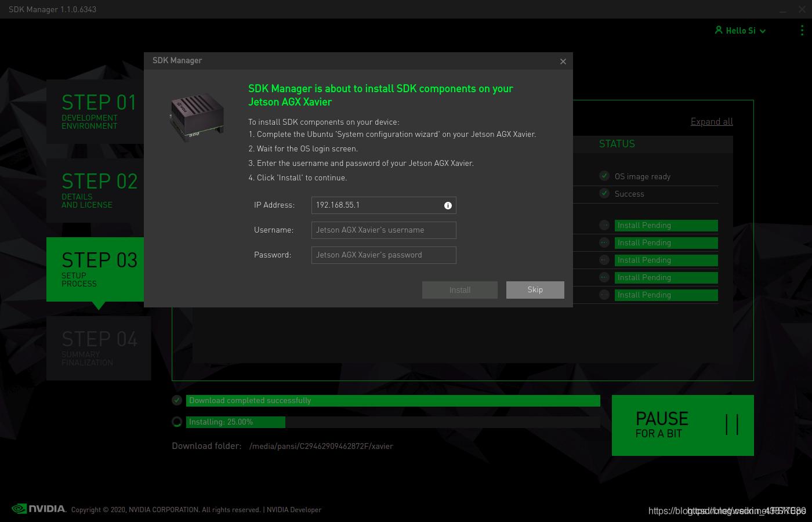Focus the Password field
This screenshot has width=812, height=522.
click(384, 255)
